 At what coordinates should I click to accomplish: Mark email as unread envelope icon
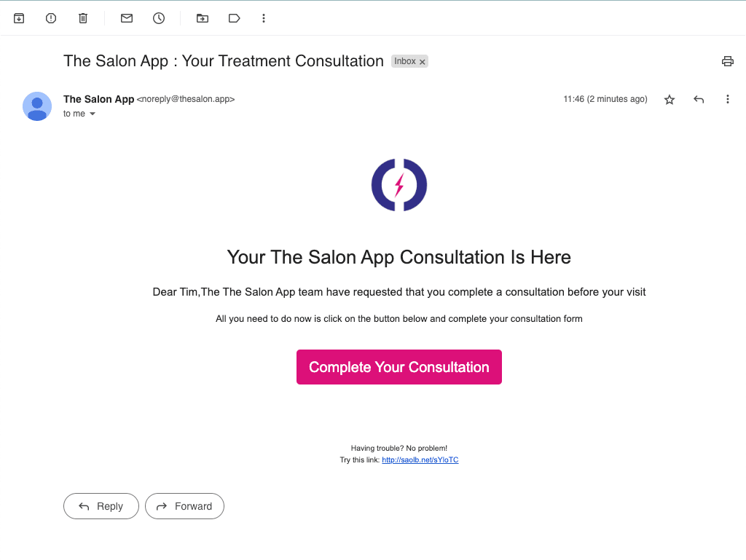point(127,18)
